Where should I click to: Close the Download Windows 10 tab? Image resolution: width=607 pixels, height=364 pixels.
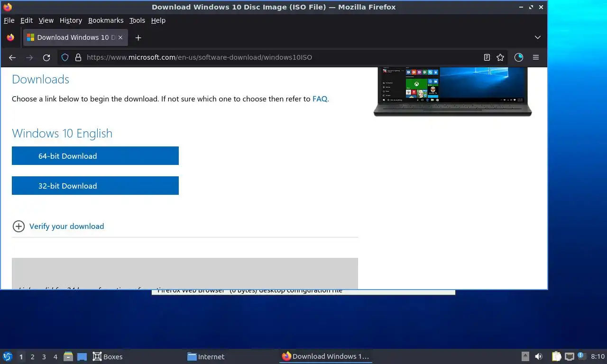tap(120, 37)
